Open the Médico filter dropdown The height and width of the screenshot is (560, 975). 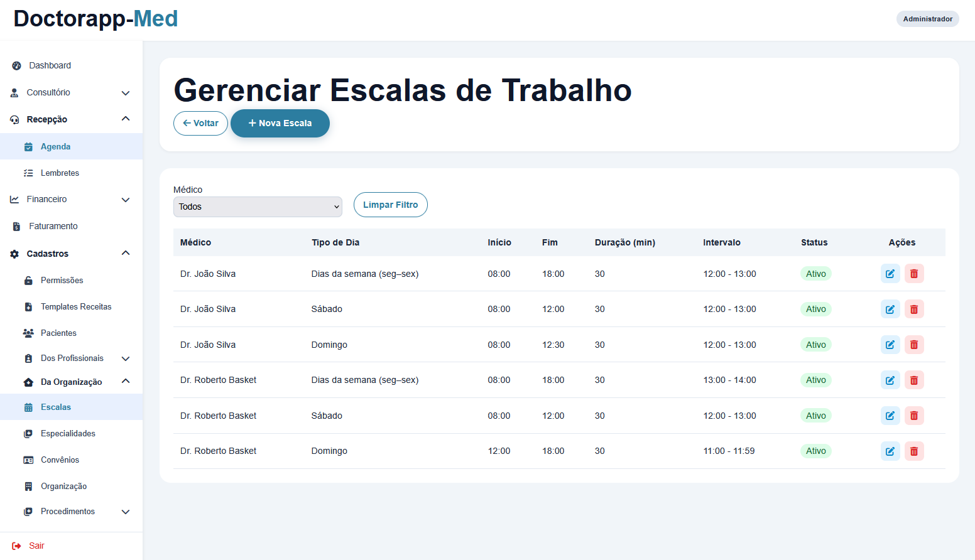[258, 207]
